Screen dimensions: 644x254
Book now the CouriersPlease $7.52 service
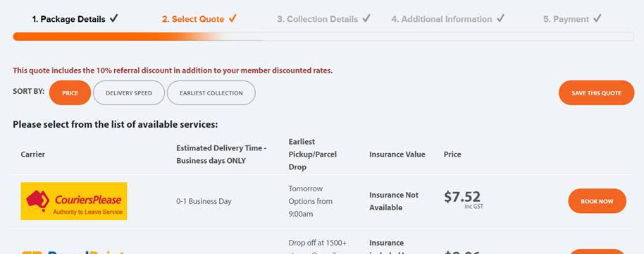pos(597,201)
